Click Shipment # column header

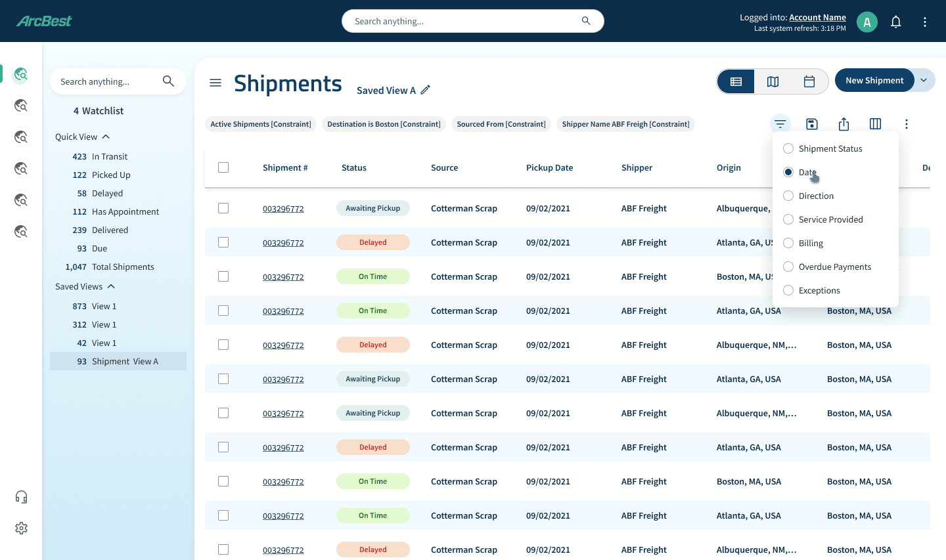tap(285, 167)
